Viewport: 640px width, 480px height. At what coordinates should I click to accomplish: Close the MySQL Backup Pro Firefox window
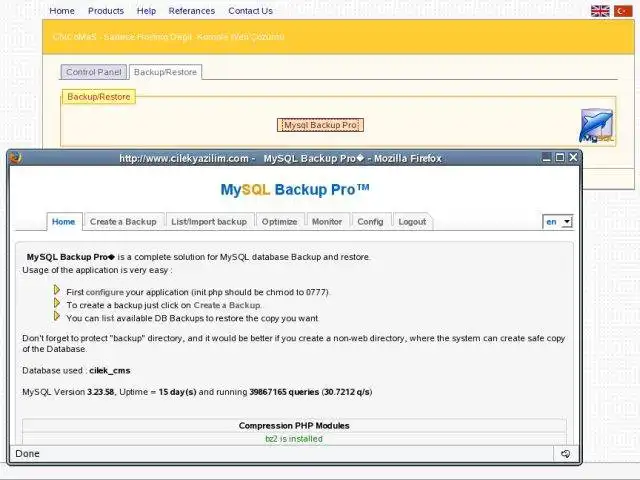click(573, 158)
